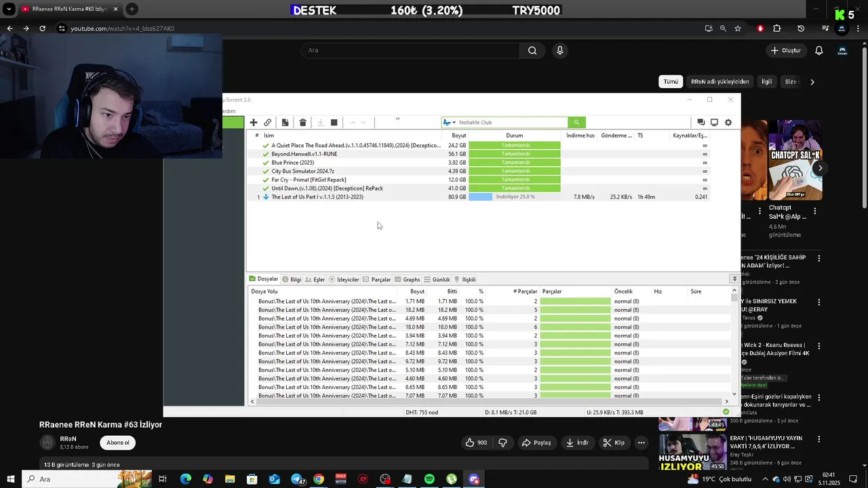Sort torrents by Durum column header
Viewport: 868px width, 488px height.
[515, 136]
